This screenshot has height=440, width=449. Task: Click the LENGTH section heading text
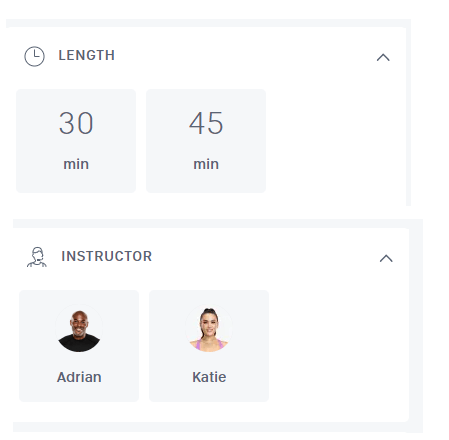[87, 55]
